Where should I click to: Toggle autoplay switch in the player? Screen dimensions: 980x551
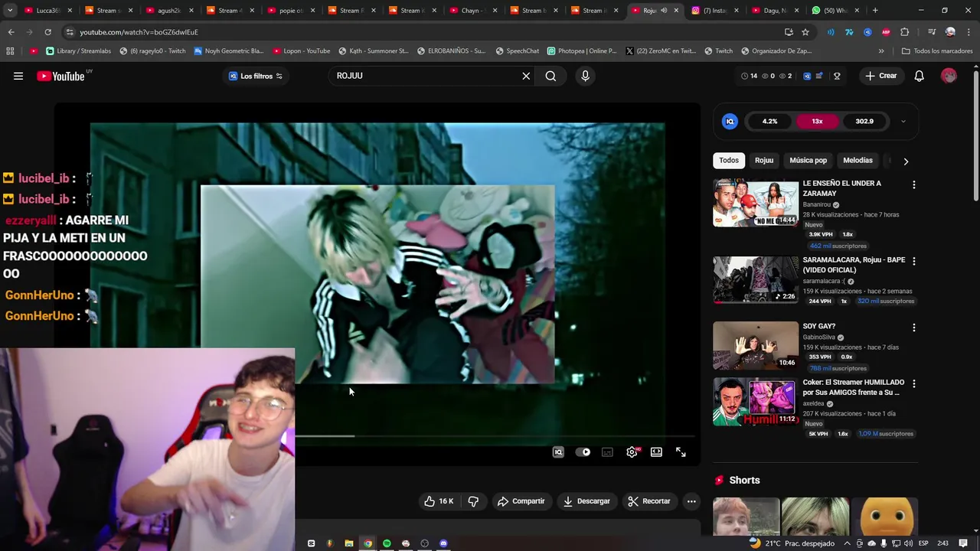tap(583, 452)
